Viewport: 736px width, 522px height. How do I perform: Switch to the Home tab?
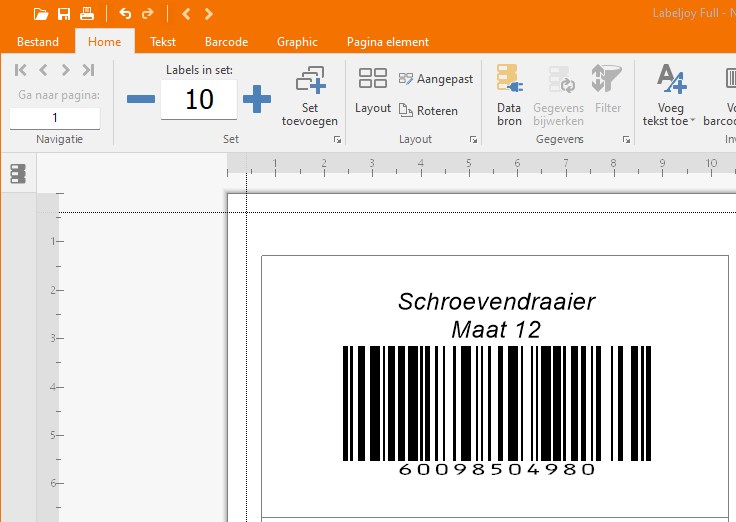105,42
